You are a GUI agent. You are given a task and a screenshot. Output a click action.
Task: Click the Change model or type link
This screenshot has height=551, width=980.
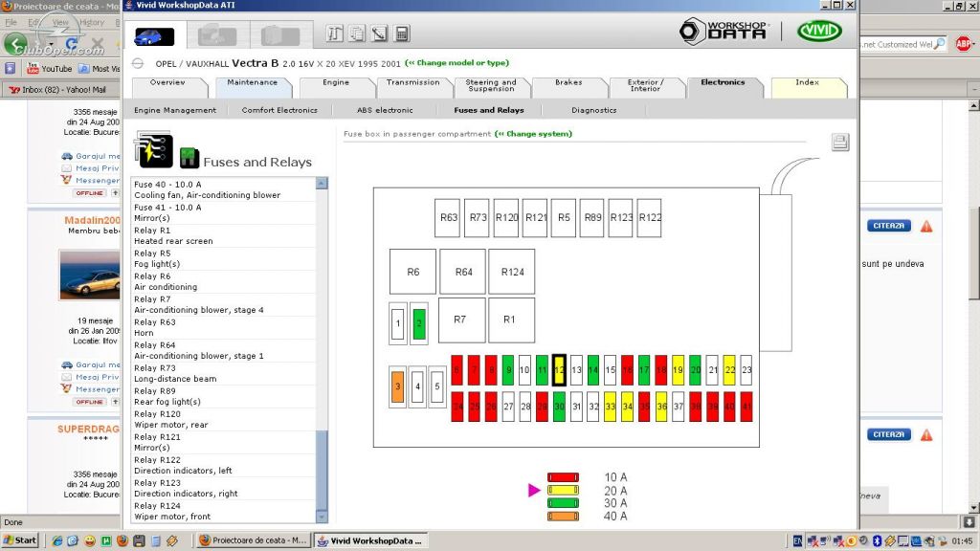coord(457,63)
